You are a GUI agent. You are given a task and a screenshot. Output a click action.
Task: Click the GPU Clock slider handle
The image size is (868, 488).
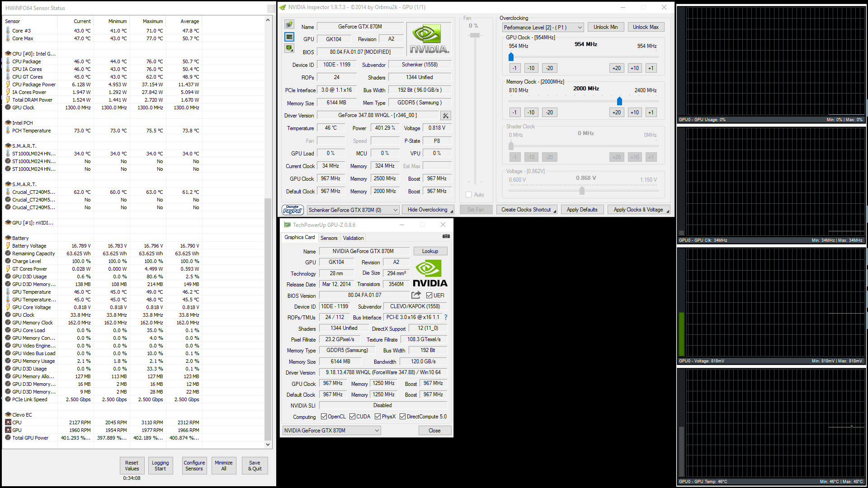tap(511, 57)
